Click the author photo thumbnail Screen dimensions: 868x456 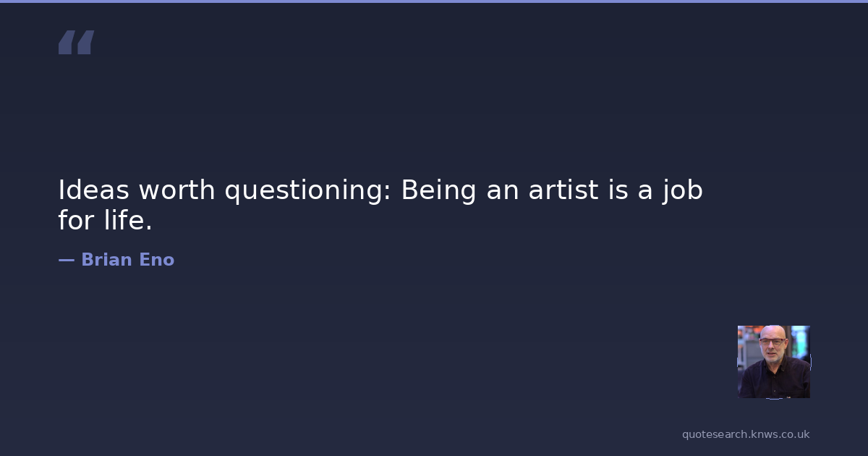(x=773, y=361)
